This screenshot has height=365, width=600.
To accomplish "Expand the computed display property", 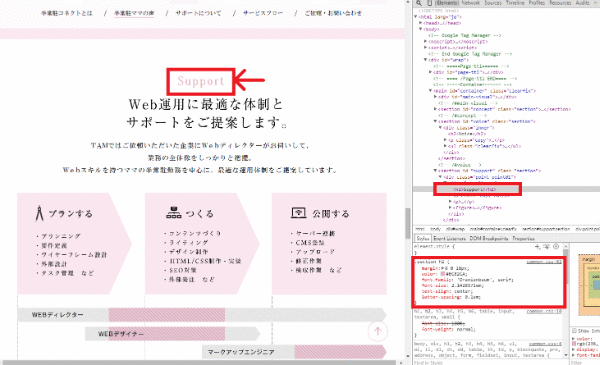I will (574, 350).
